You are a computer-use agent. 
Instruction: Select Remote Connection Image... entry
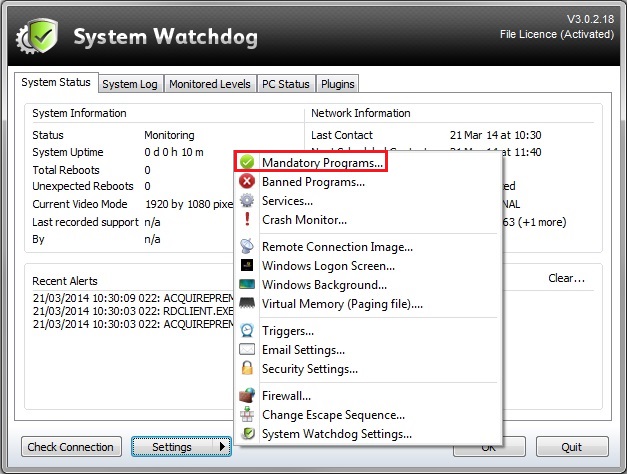368,246
